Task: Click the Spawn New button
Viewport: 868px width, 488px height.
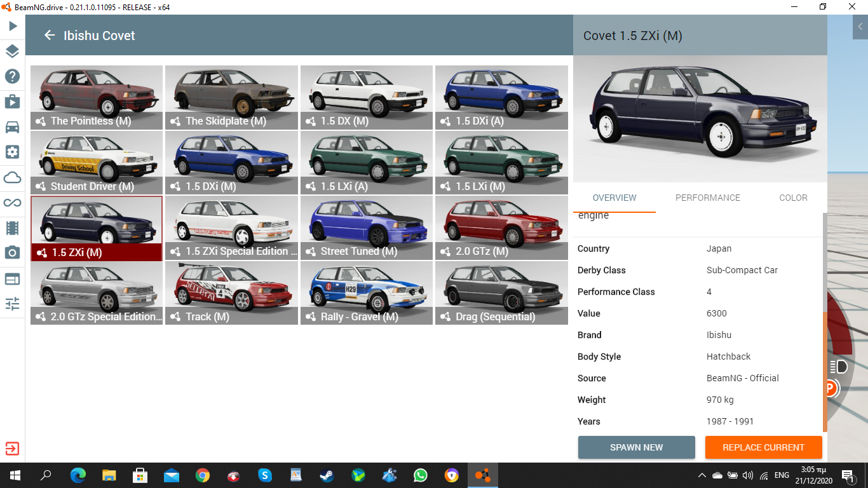Action: pyautogui.click(x=636, y=447)
